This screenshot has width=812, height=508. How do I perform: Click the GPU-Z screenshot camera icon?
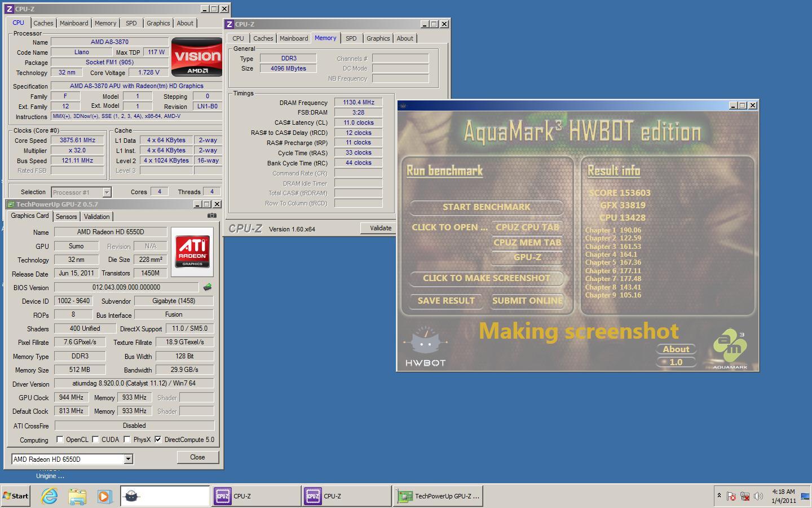coord(211,216)
